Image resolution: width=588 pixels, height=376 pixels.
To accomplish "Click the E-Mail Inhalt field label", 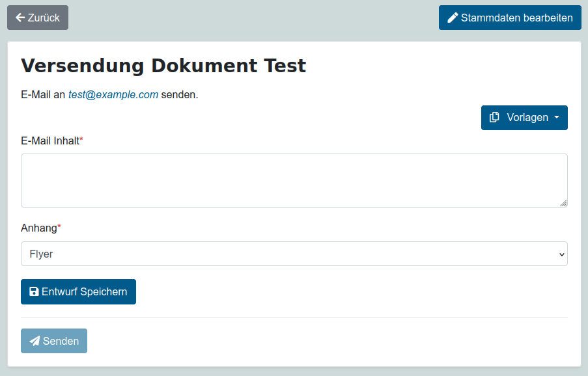I will (50, 141).
